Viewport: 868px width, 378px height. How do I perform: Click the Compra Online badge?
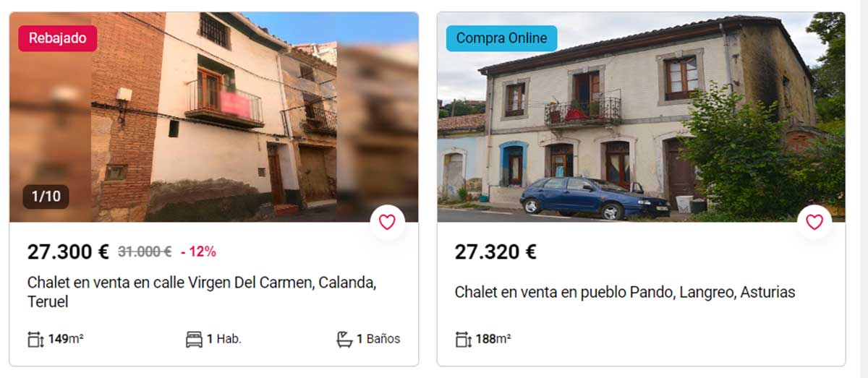tap(501, 38)
